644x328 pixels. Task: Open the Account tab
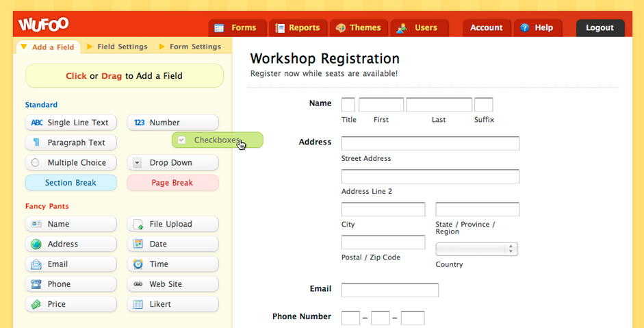[487, 28]
